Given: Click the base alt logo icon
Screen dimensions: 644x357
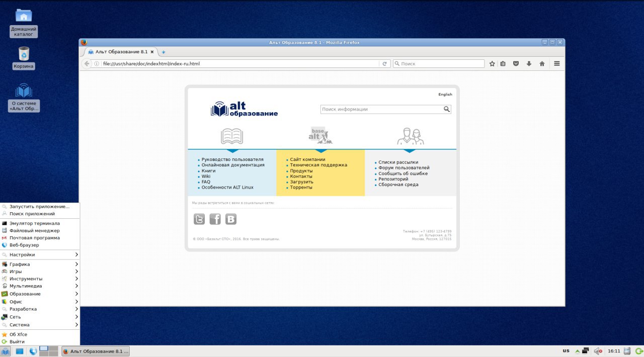Looking at the screenshot, I should (x=320, y=135).
